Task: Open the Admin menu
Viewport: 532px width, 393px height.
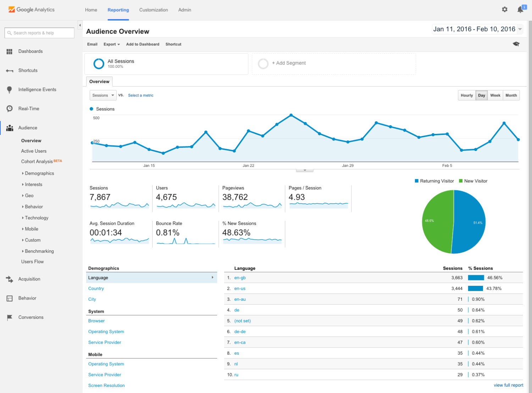Action: click(x=184, y=10)
